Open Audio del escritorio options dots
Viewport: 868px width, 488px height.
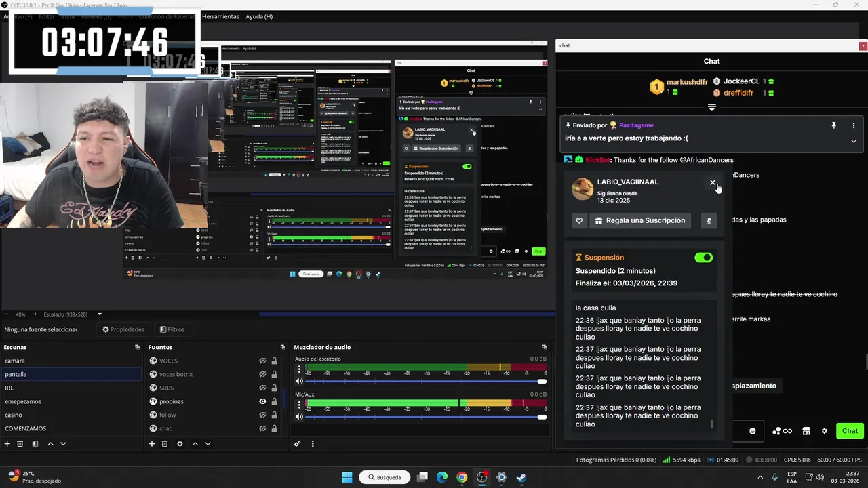pos(299,369)
